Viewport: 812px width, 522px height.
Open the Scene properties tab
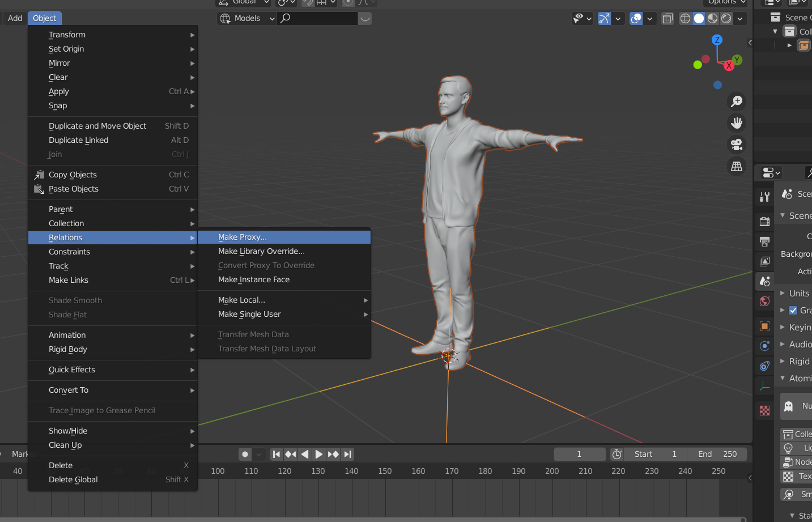pyautogui.click(x=764, y=281)
